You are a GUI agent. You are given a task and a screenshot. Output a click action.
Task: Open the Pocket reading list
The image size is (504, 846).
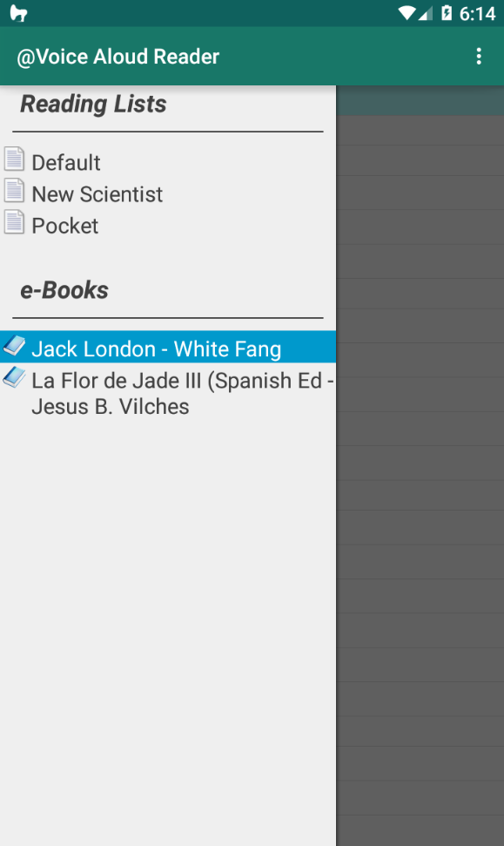[168, 226]
